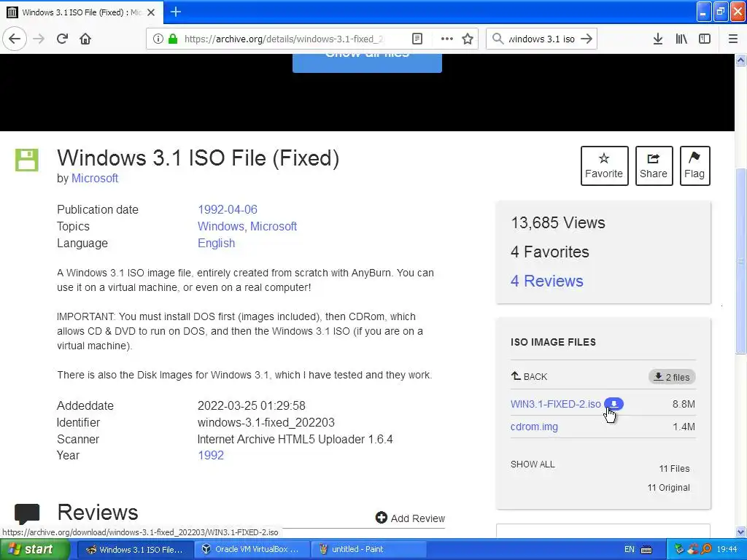The height and width of the screenshot is (560, 747).
Task: Click the EN language indicator
Action: point(630,550)
